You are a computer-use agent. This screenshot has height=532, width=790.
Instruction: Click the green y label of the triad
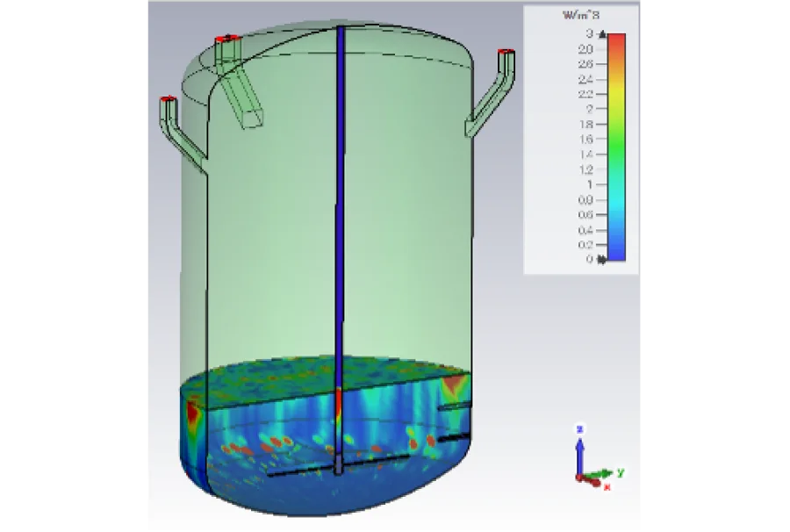click(621, 472)
